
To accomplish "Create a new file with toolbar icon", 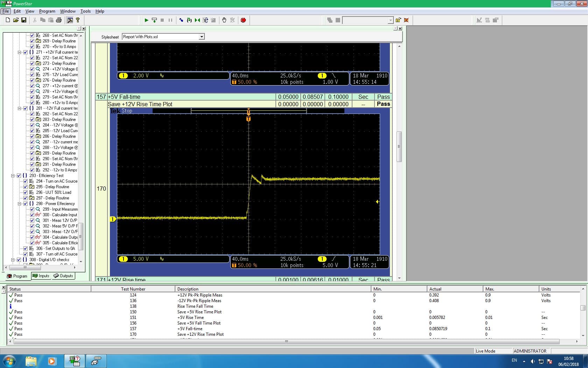I will coord(8,20).
